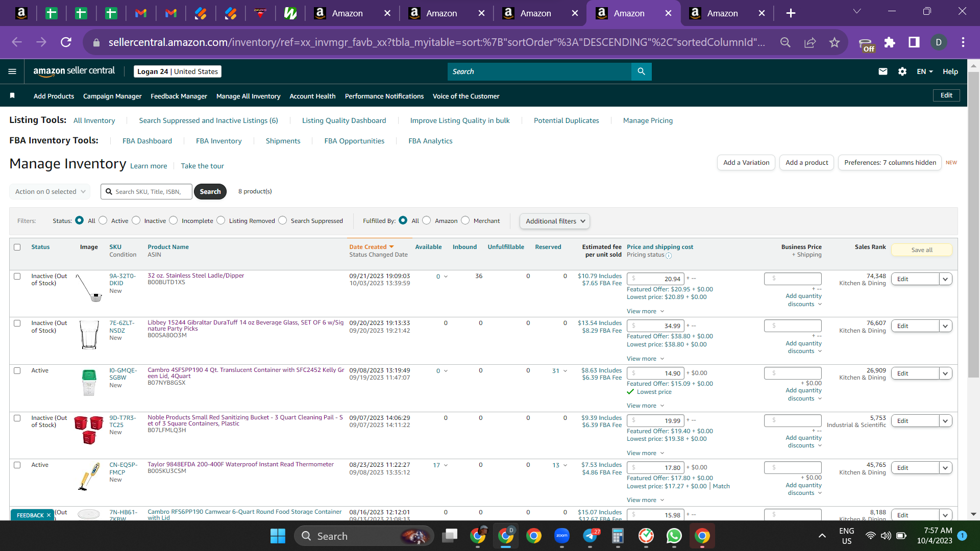Filter Fulfilled By Amazon radio button

(426, 220)
